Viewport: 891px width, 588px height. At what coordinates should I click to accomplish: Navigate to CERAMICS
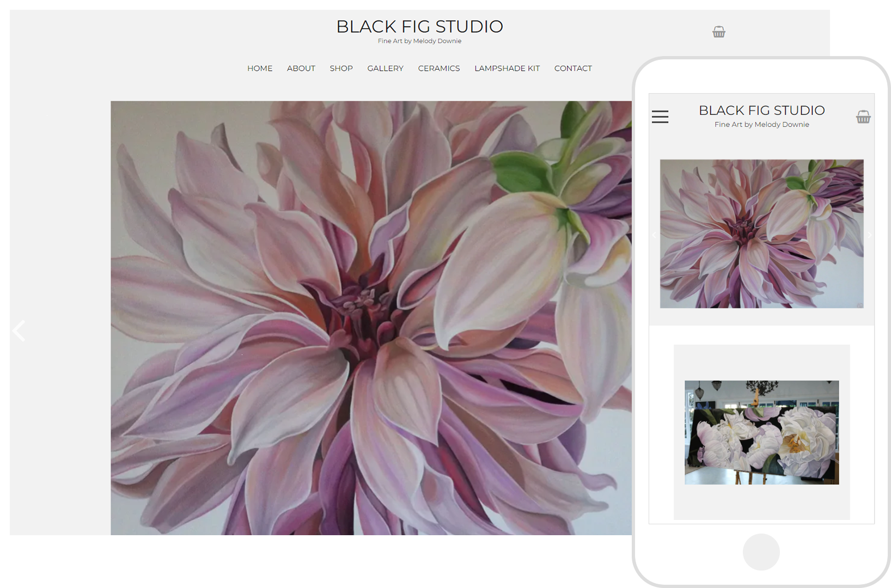438,69
